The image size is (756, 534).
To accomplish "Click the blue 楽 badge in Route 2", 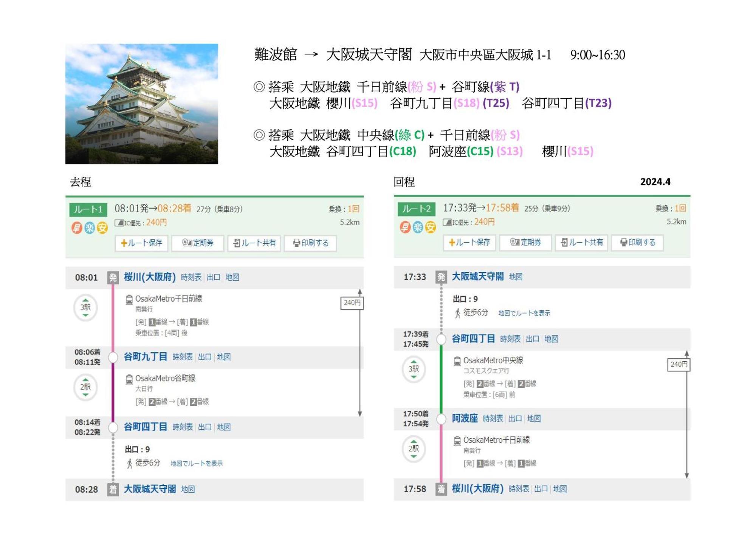I will [x=418, y=227].
